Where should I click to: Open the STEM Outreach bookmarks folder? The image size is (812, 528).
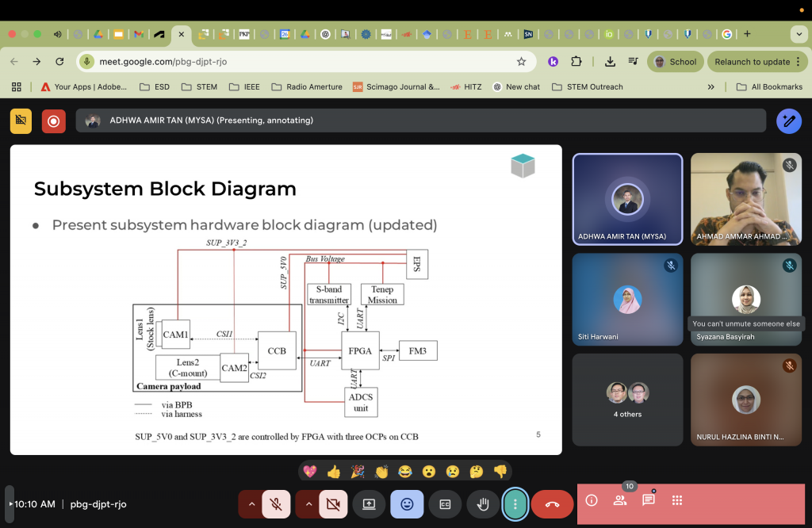(588, 87)
